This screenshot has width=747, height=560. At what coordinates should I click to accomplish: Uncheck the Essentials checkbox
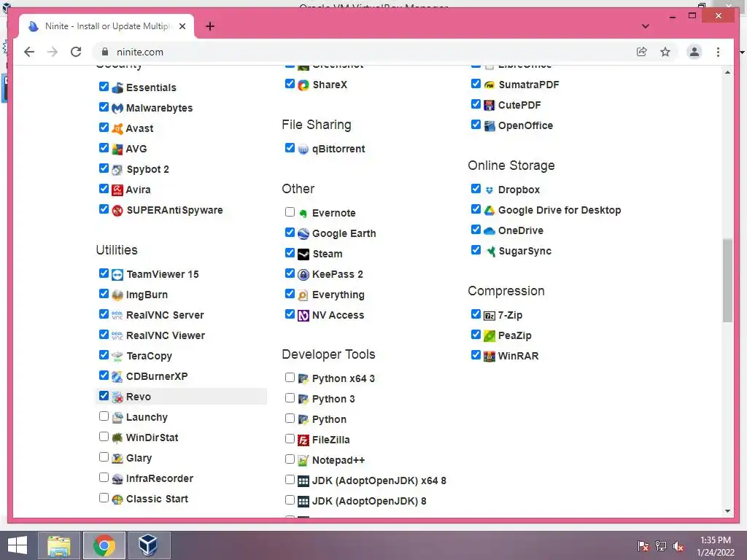click(x=104, y=87)
